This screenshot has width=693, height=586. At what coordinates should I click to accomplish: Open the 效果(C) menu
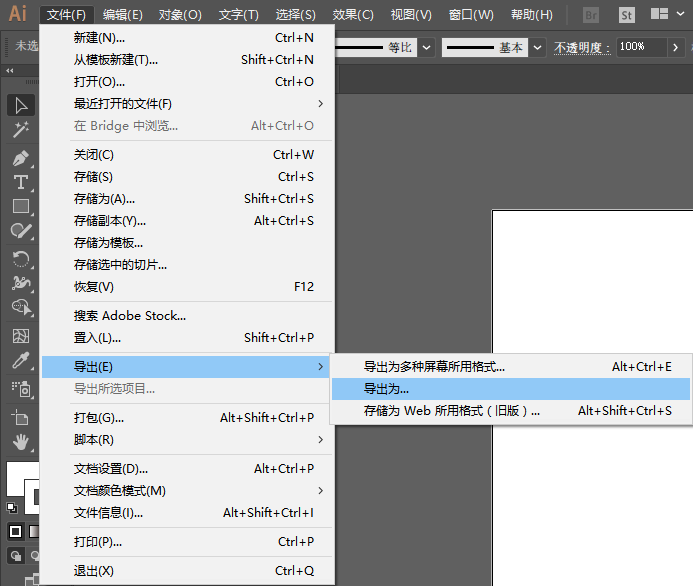point(353,15)
